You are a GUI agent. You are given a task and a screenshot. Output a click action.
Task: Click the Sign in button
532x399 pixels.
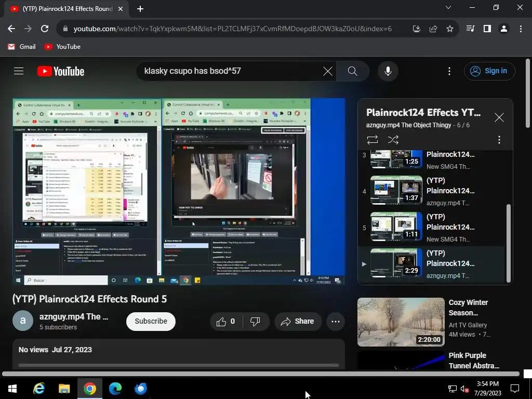tap(489, 71)
